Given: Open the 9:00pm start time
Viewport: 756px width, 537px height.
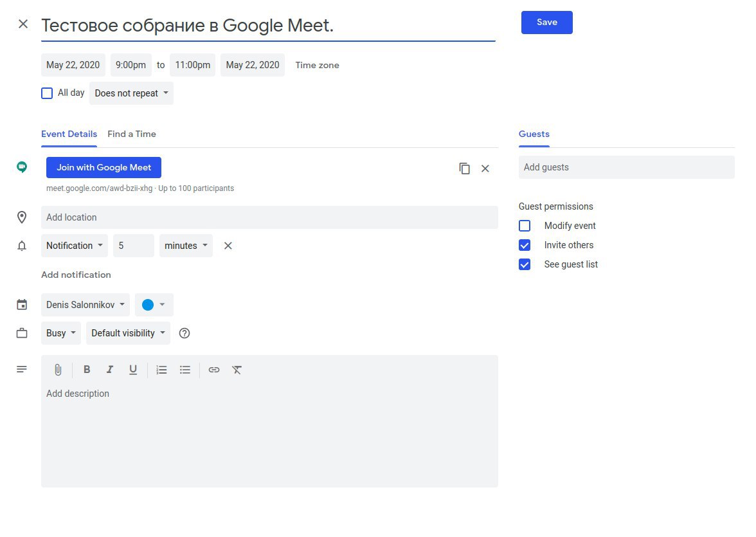Looking at the screenshot, I should (130, 65).
